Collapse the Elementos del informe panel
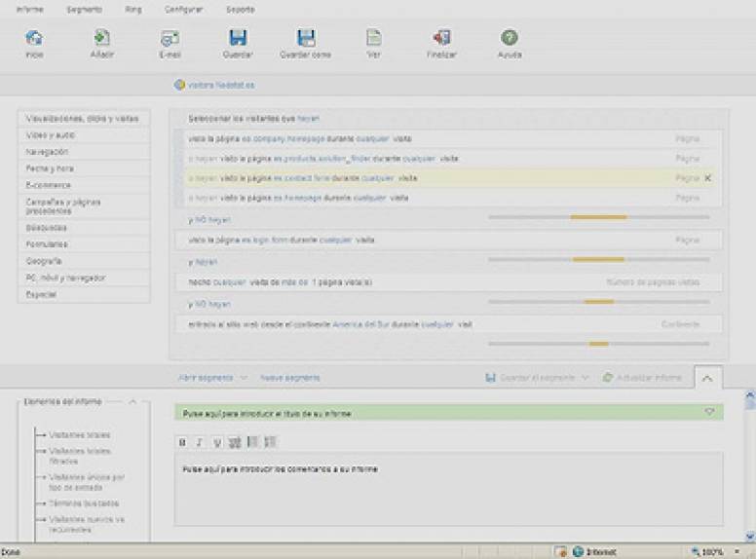756x559 pixels. coord(132,401)
